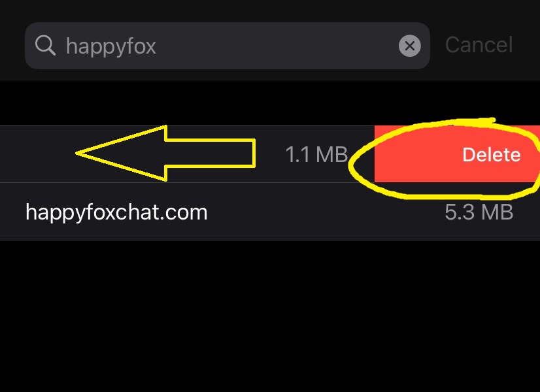Click the 1.1 MB size label
The width and height of the screenshot is (540, 392).
click(x=316, y=155)
